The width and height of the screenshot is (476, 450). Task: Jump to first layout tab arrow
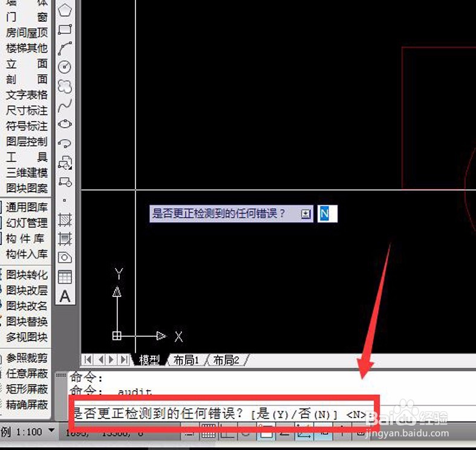[x=88, y=359]
